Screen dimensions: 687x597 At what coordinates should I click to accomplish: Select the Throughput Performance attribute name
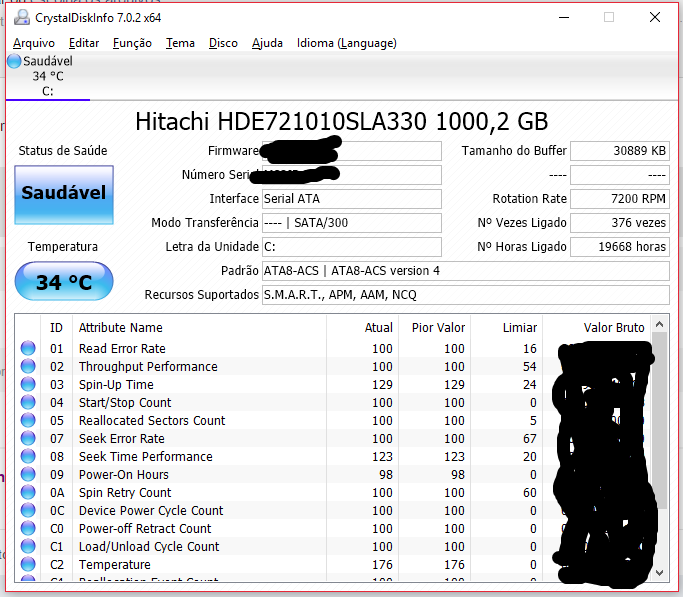[x=148, y=367]
